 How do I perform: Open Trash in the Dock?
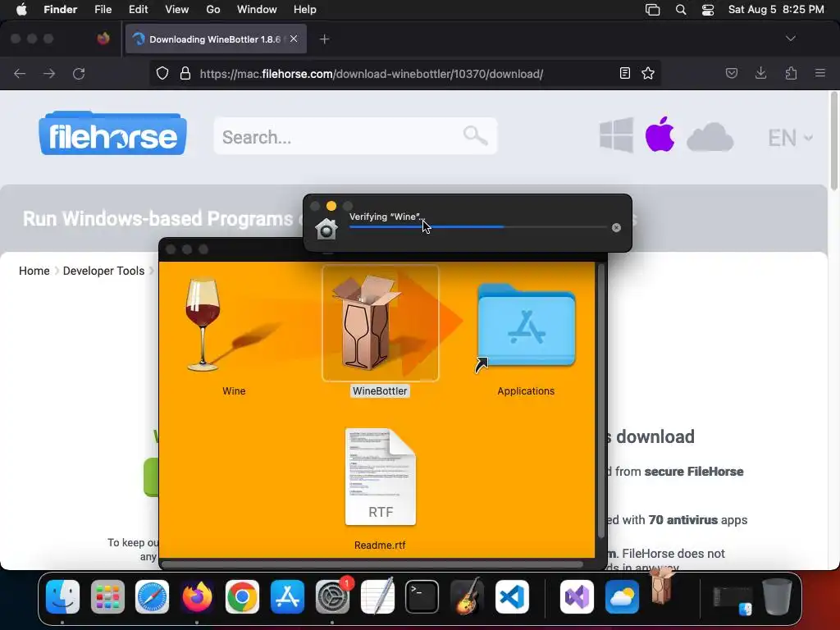point(777,597)
